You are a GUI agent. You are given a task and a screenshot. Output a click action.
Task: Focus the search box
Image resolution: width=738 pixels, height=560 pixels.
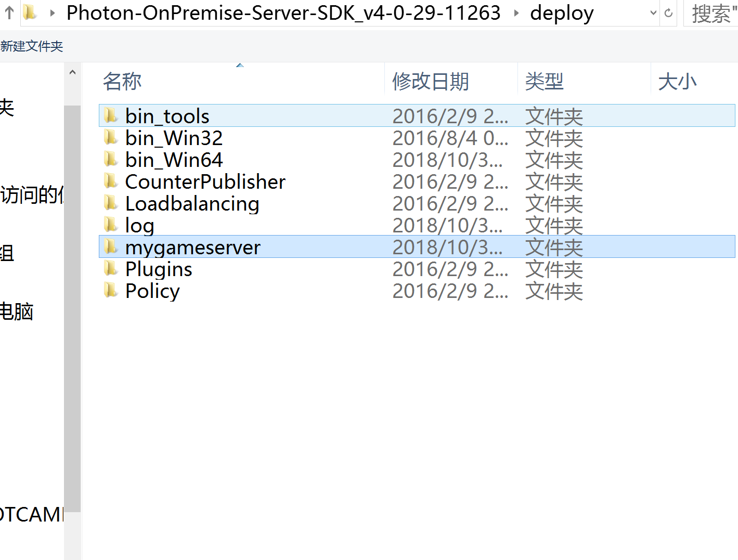tap(711, 13)
